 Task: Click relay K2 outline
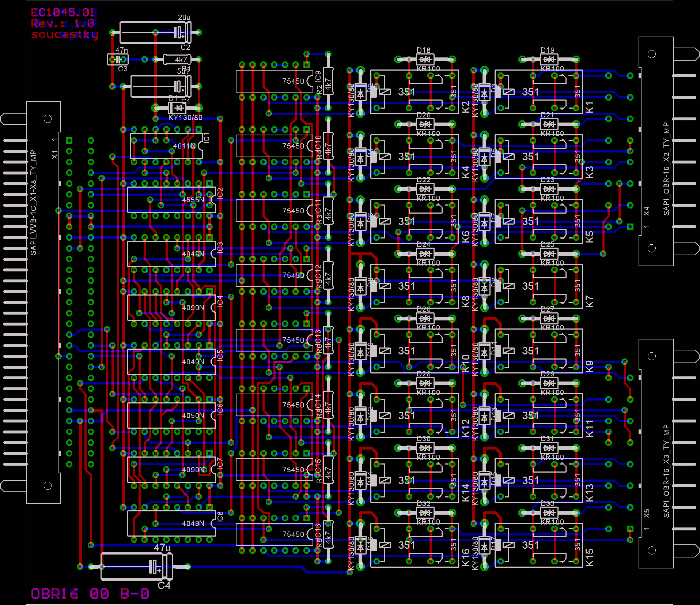414,92
